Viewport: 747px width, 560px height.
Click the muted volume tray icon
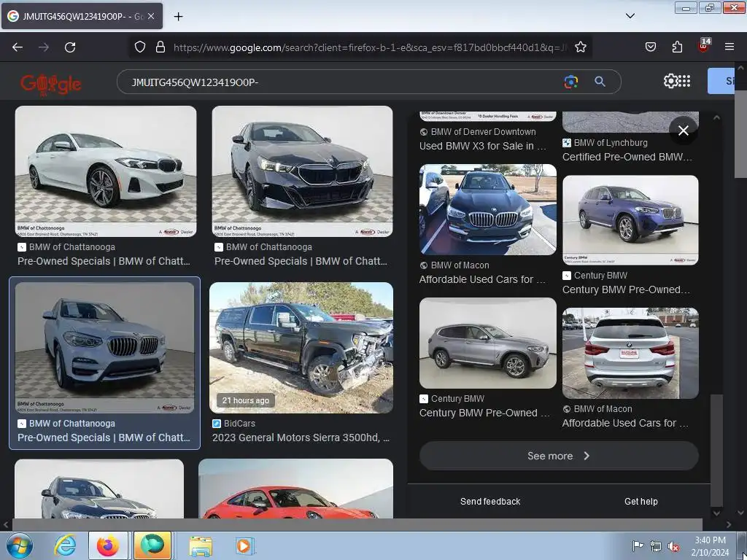[673, 546]
